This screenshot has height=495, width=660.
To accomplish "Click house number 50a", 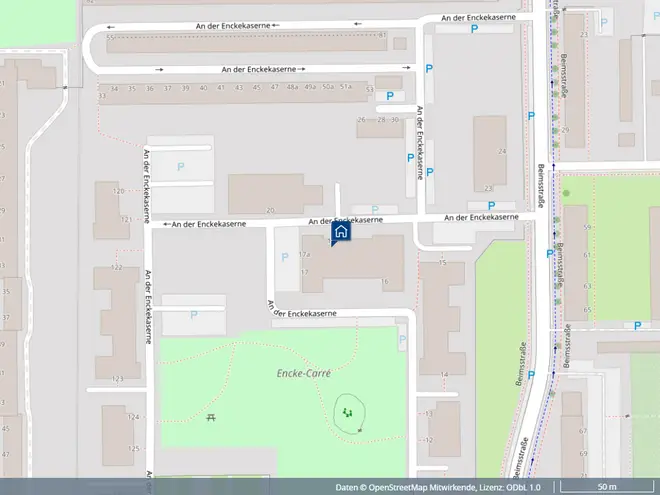I will click(328, 87).
